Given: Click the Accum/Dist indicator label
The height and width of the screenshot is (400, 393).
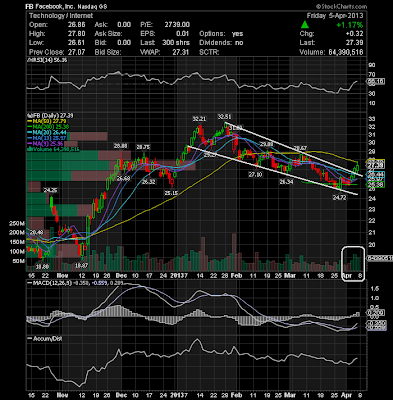Looking at the screenshot, I should (45, 339).
